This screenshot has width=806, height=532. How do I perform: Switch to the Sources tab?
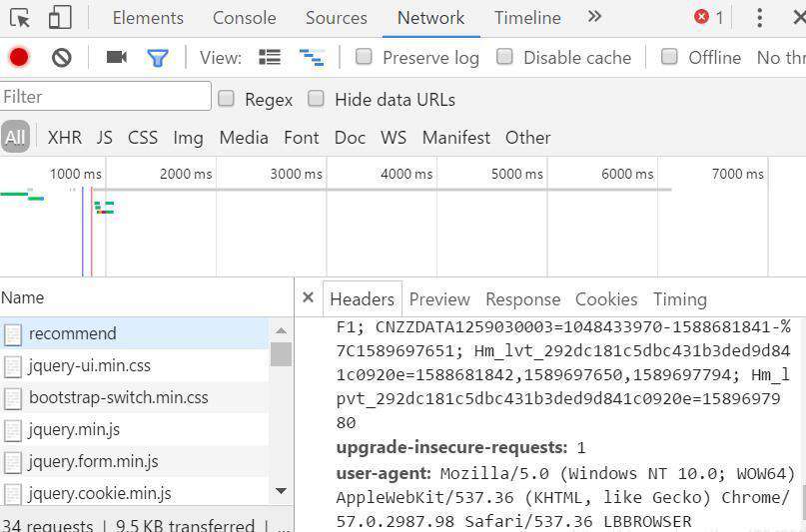337,18
